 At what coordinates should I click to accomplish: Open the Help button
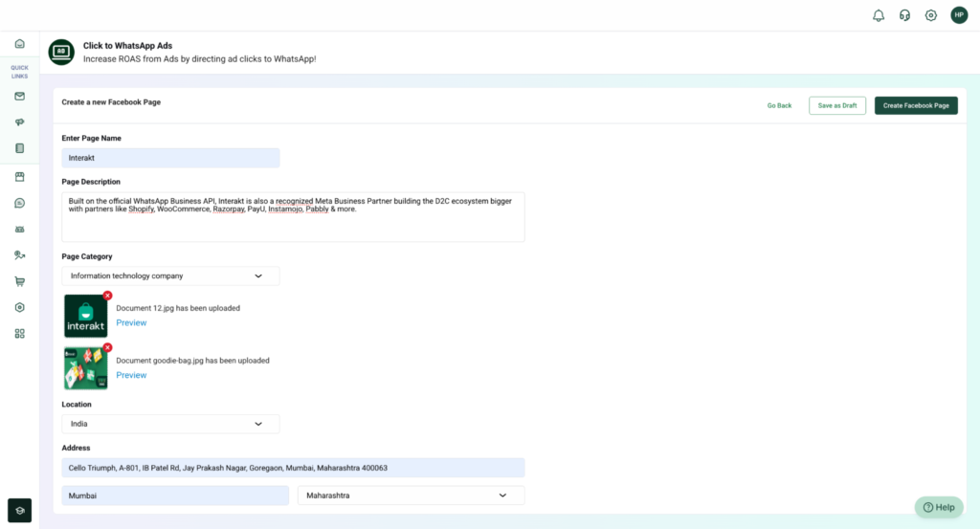[939, 507]
